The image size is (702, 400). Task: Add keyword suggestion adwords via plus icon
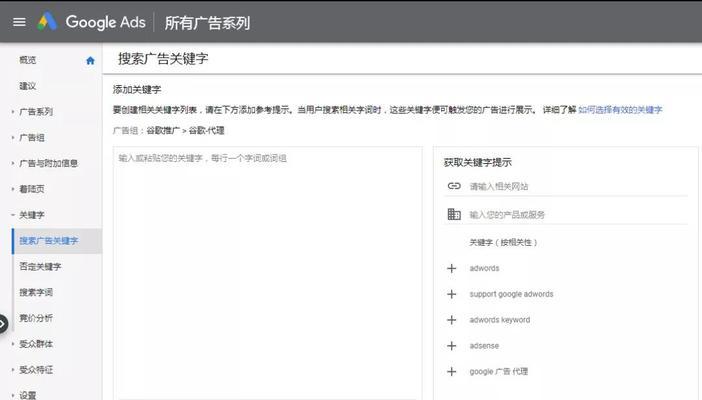click(451, 268)
